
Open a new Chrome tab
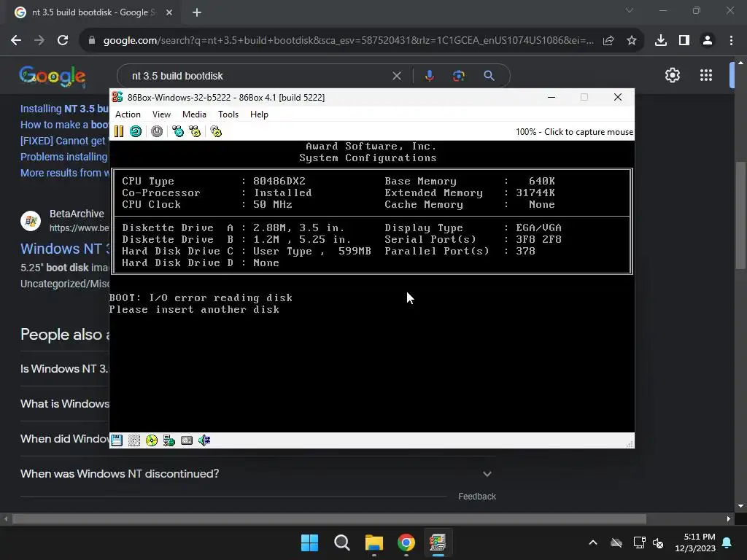point(197,12)
